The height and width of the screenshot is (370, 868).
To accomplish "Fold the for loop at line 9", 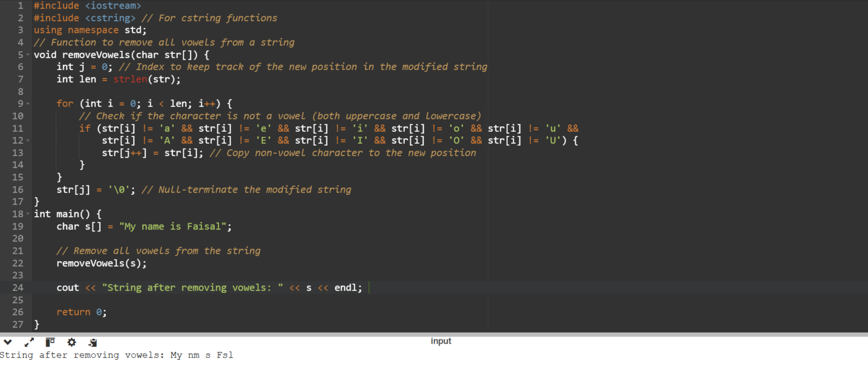I will pyautogui.click(x=28, y=104).
